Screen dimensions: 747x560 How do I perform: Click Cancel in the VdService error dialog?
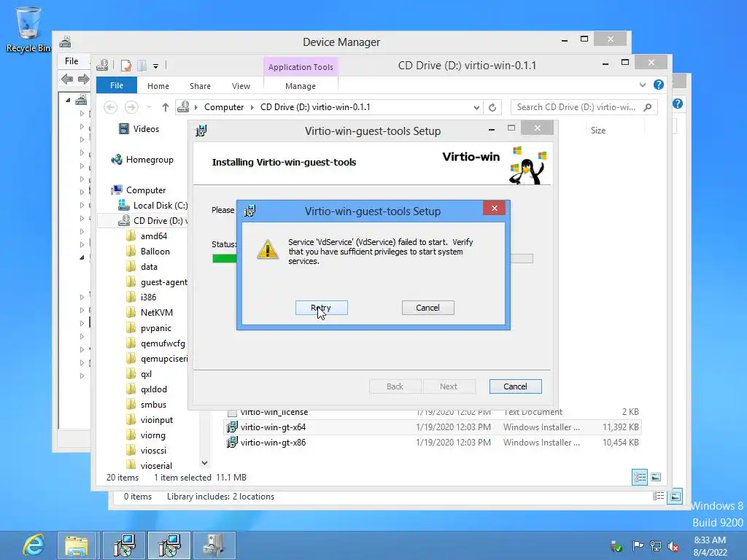pos(427,308)
